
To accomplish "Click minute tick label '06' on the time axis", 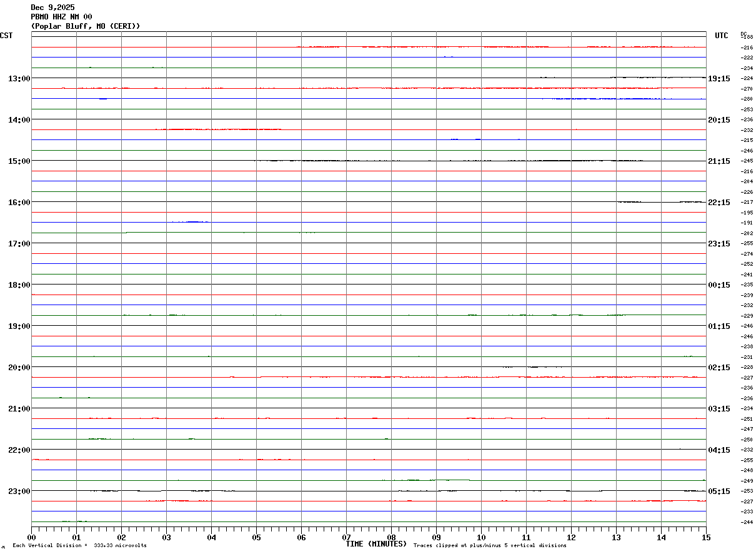I will (x=301, y=538).
